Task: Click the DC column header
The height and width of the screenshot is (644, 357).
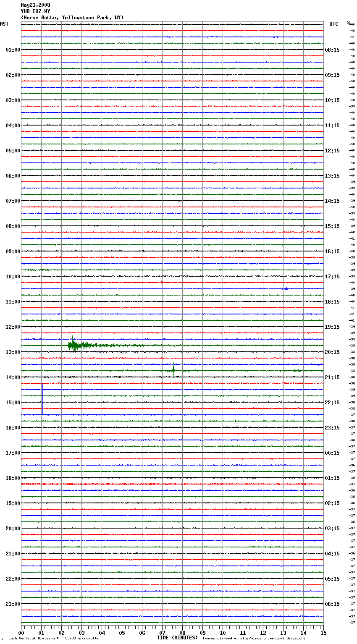Action: point(349,23)
